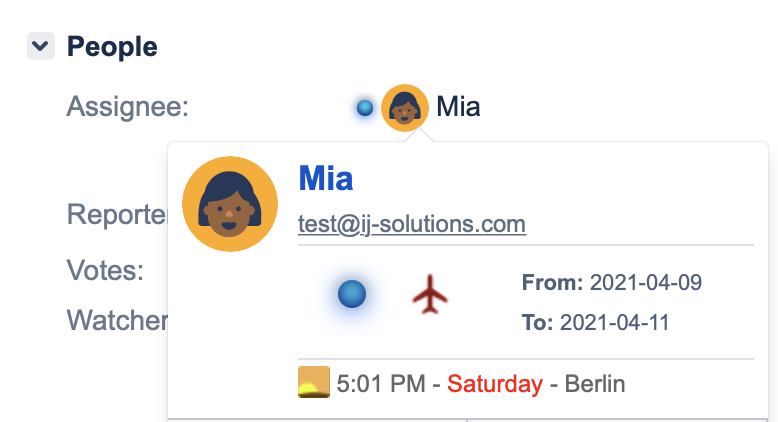
Task: Click the Votes field label
Action: tap(105, 270)
